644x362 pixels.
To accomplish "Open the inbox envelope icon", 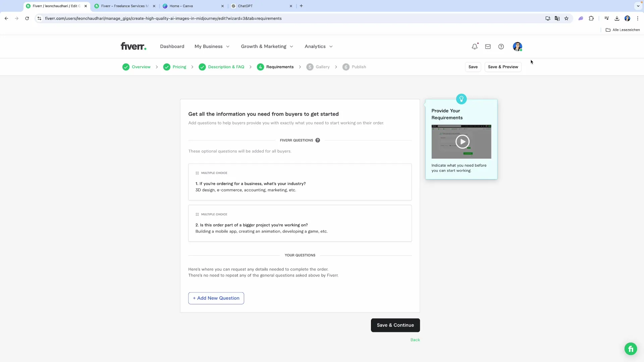I will [488, 47].
